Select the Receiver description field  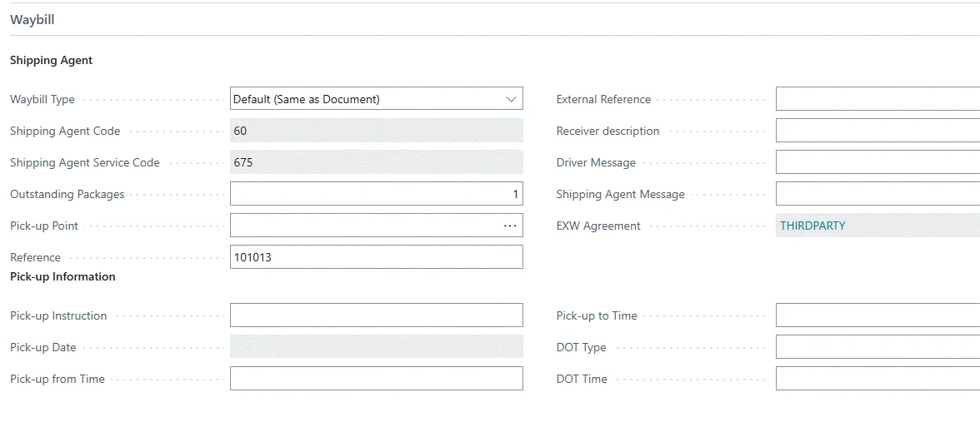[877, 131]
